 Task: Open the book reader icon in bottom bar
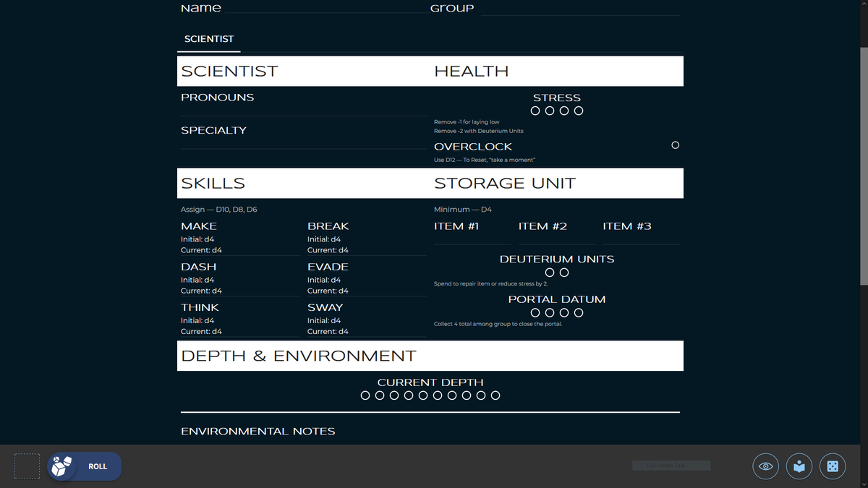799,466
